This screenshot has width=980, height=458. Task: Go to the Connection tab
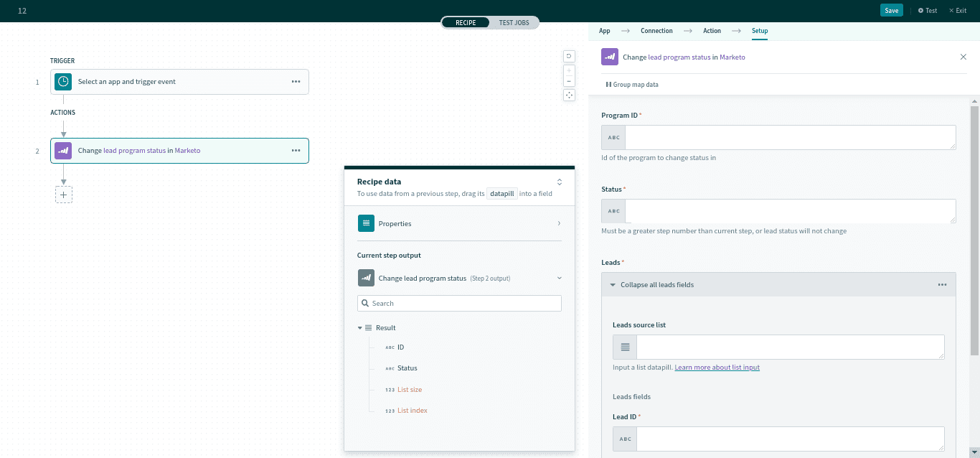coord(656,31)
